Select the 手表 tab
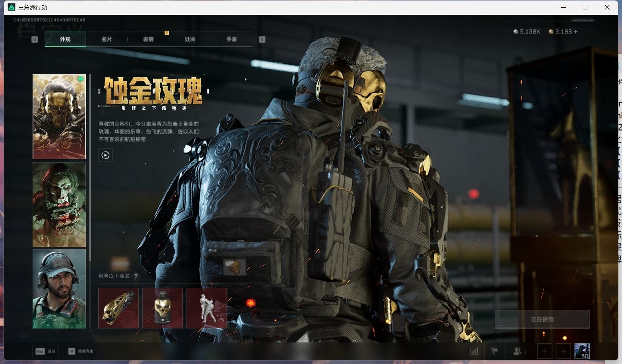Viewport: 622px width, 364px height. pos(232,39)
